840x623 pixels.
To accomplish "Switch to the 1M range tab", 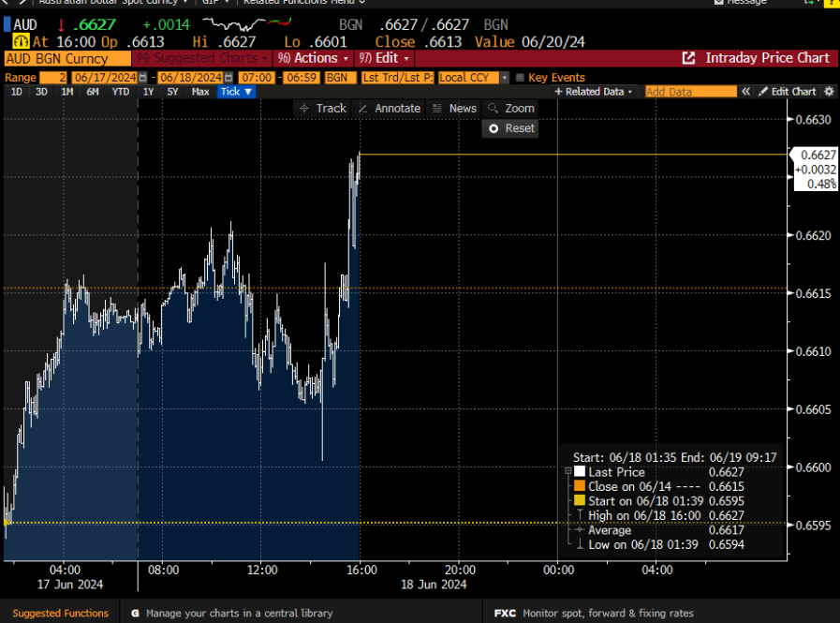I will 67,92.
